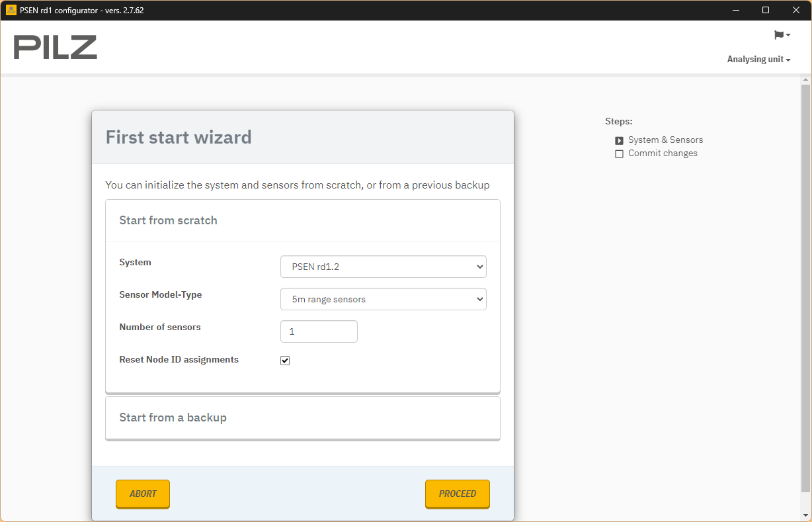Viewport: 812px width, 522px height.
Task: Click the ABORT button
Action: click(x=143, y=494)
